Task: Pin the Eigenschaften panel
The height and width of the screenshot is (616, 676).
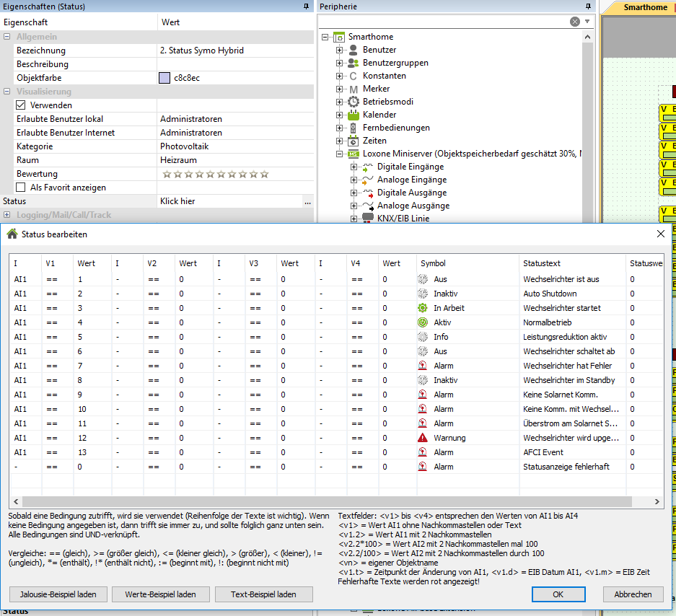Action: pos(306,6)
